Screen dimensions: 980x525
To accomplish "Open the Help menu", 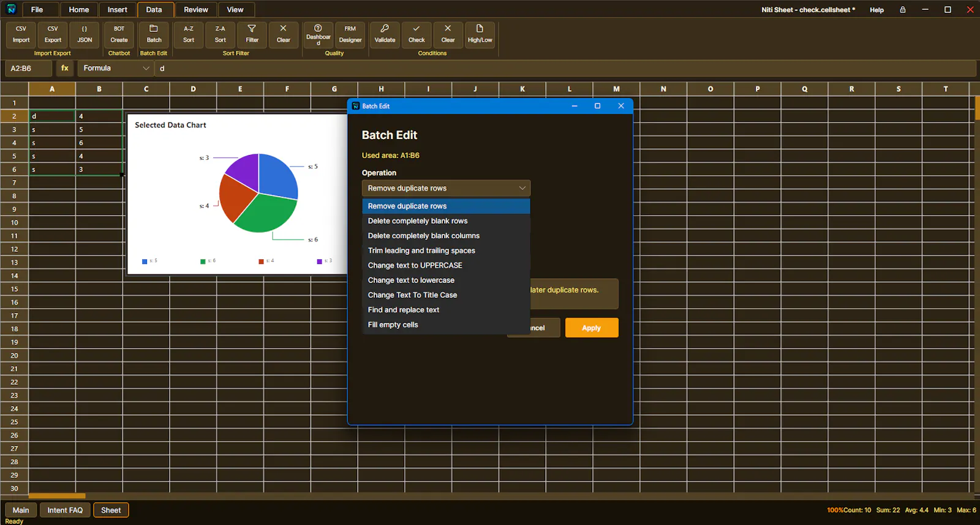I will click(x=876, y=10).
